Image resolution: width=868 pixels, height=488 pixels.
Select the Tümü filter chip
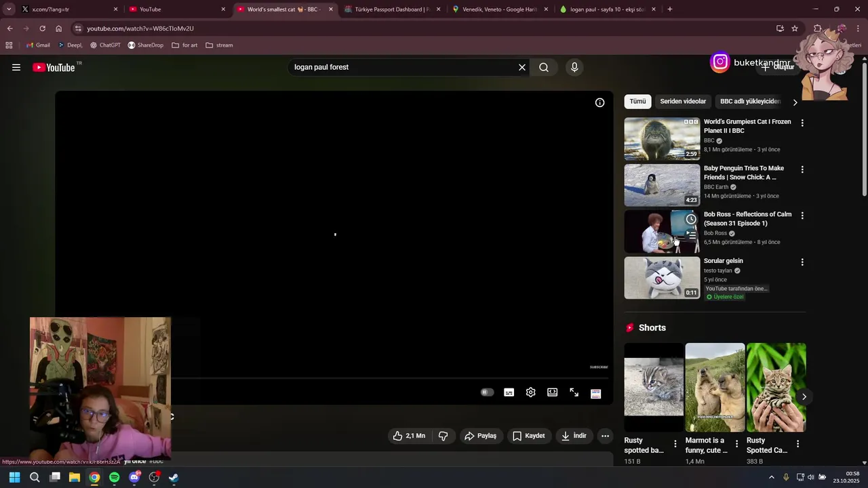point(638,102)
